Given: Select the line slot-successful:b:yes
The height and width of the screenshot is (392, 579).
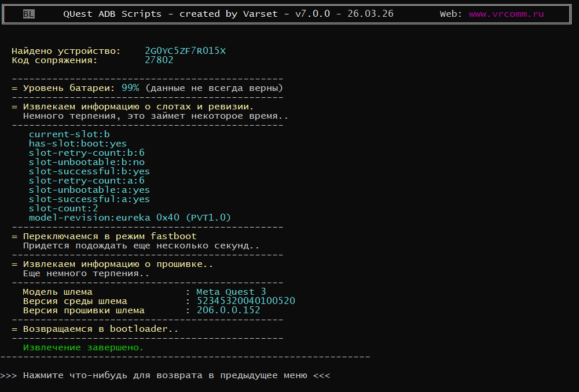Looking at the screenshot, I should 89,171.
